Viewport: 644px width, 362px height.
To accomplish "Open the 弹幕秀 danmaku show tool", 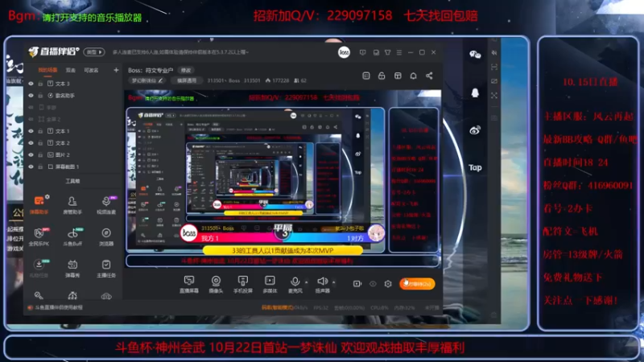I will 72,269.
